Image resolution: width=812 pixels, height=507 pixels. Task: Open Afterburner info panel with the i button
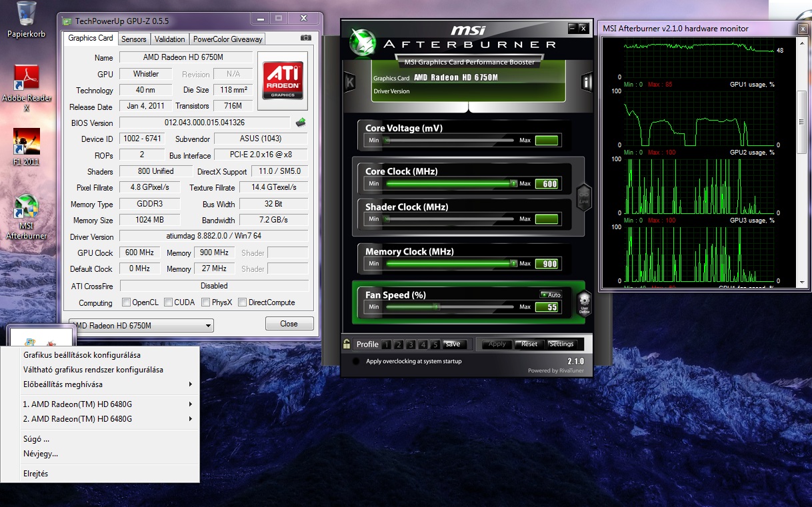click(587, 83)
